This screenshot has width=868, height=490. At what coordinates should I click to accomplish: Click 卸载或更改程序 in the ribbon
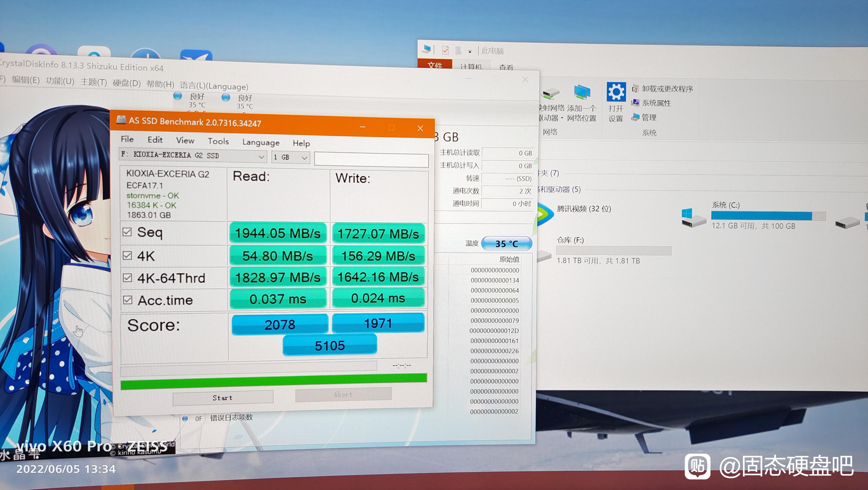(663, 89)
